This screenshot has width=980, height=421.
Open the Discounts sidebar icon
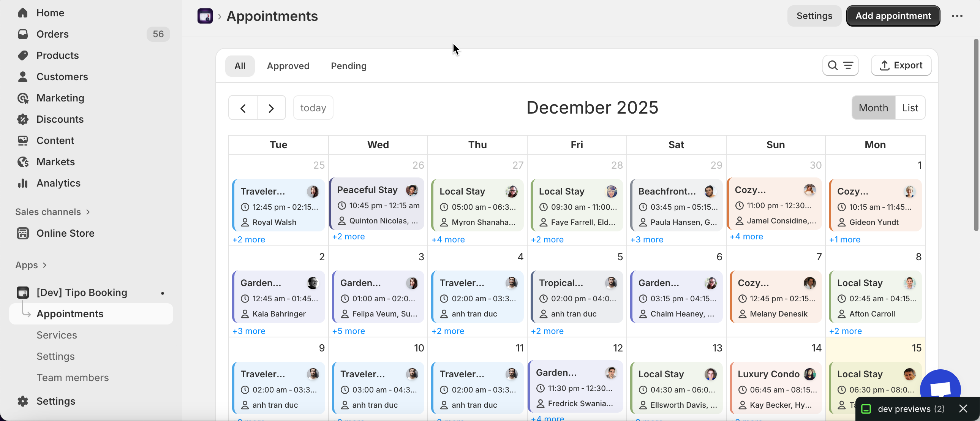(23, 119)
